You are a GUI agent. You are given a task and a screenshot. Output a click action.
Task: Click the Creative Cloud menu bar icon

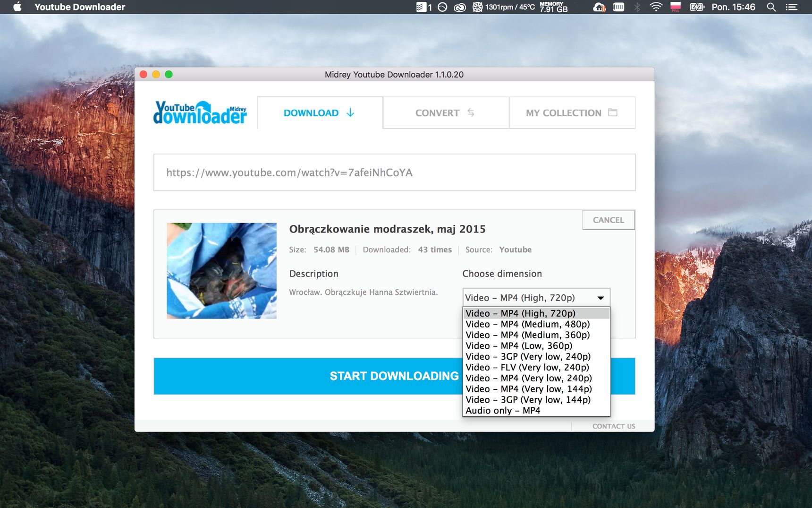pos(460,7)
